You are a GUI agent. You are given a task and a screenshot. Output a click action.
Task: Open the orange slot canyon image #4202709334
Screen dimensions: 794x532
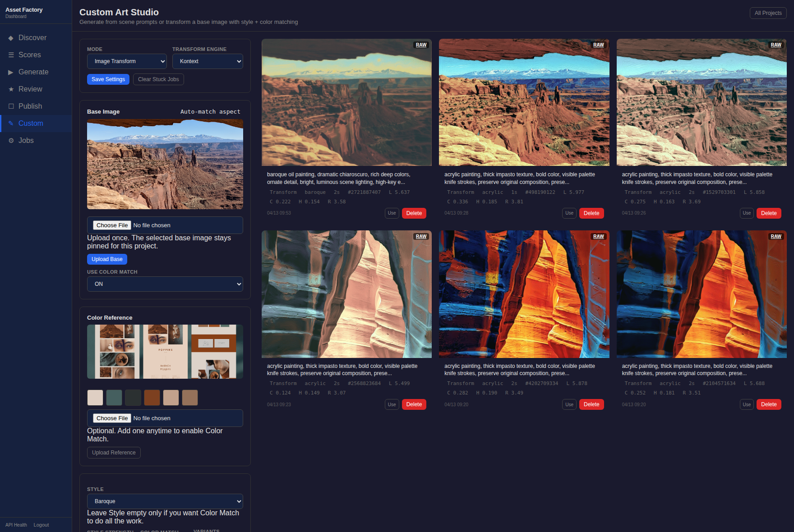524,294
